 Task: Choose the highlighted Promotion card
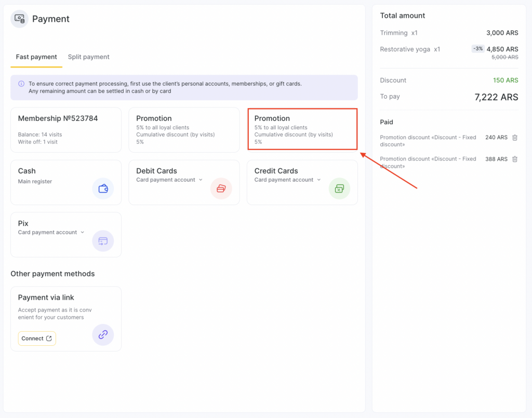click(x=302, y=129)
